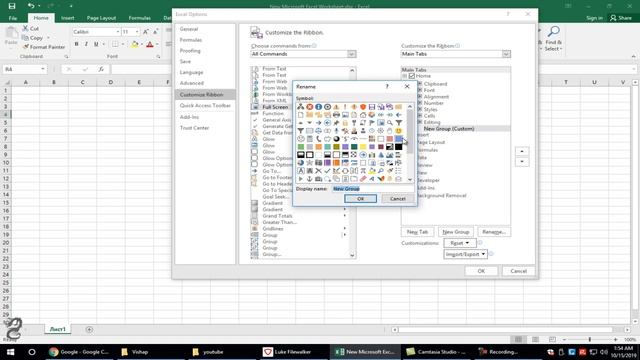Open the Customize the Ribbon dropdown

[506, 54]
